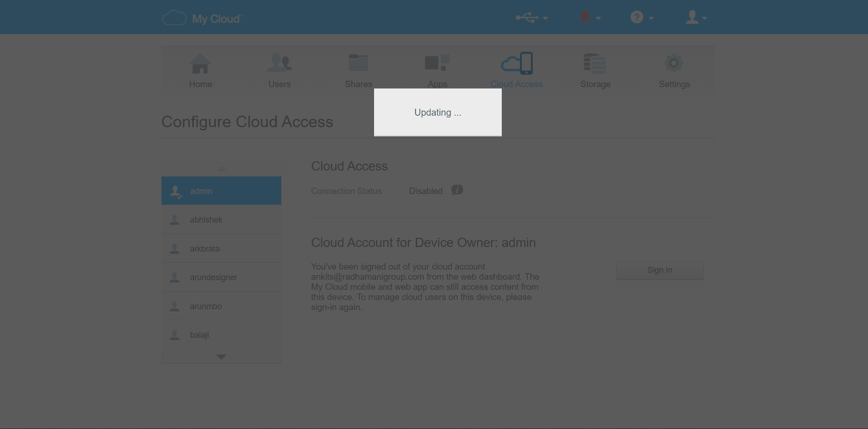Select user arunmbo in the list
The image size is (868, 429).
pyautogui.click(x=221, y=306)
